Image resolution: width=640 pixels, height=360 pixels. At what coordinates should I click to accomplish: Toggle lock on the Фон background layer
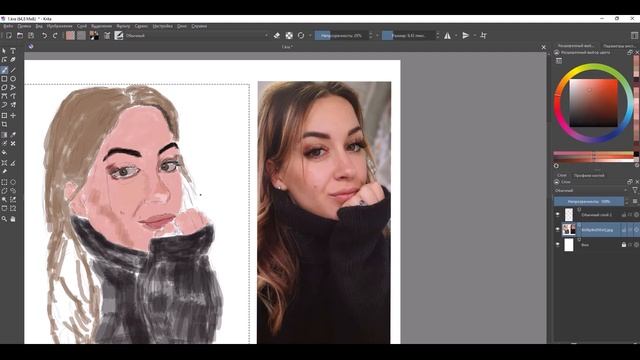pyautogui.click(x=624, y=244)
